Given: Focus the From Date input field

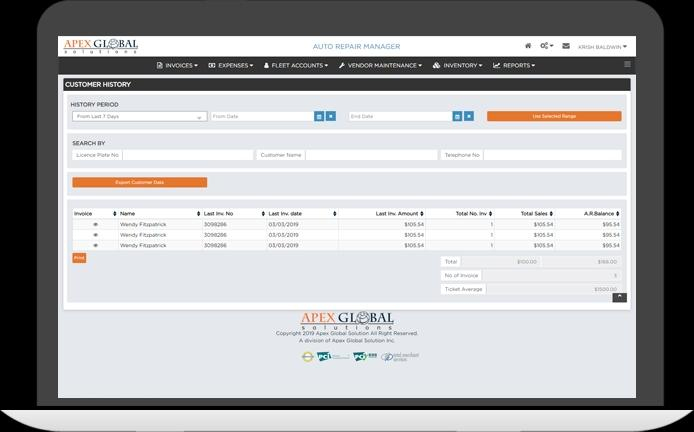Looking at the screenshot, I should point(262,116).
